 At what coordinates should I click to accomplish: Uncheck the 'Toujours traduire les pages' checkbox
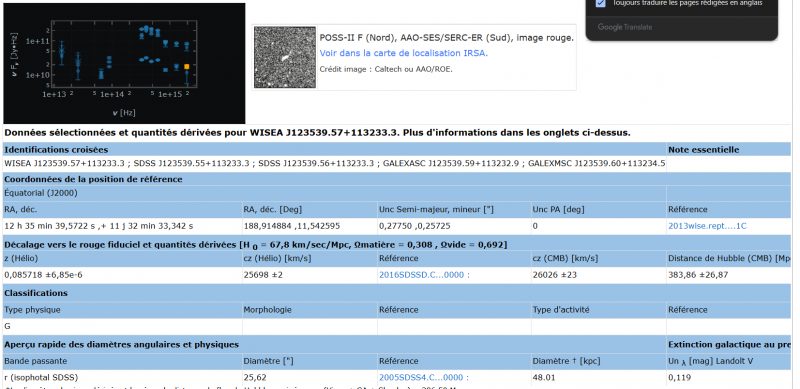click(x=601, y=3)
